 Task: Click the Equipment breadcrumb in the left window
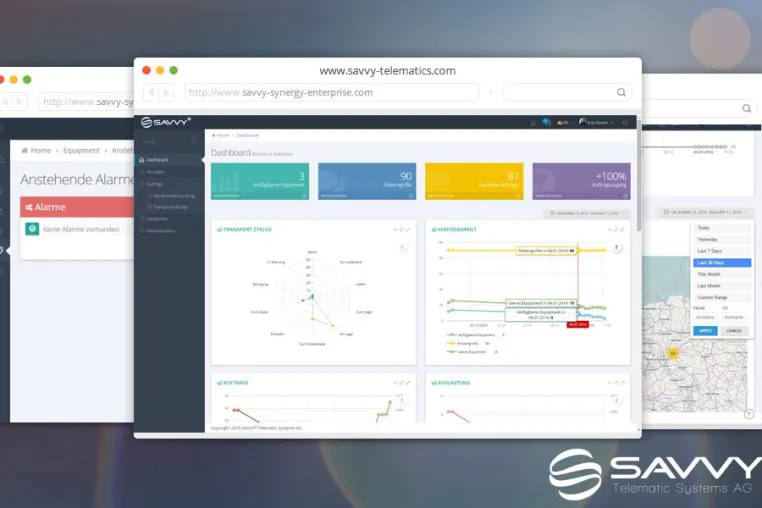[x=81, y=151]
